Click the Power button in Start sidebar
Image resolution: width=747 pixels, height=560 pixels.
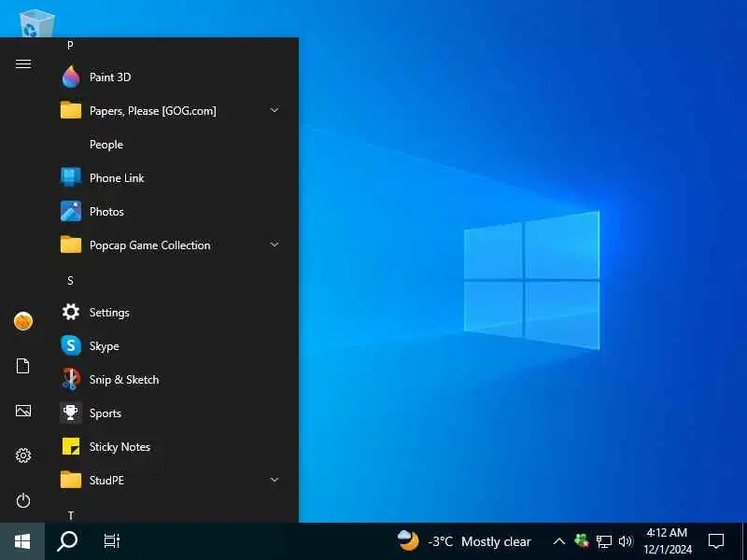tap(23, 500)
